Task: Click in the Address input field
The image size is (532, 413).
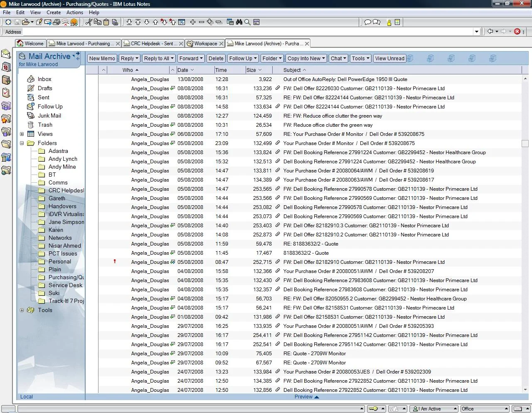Action: (x=248, y=32)
